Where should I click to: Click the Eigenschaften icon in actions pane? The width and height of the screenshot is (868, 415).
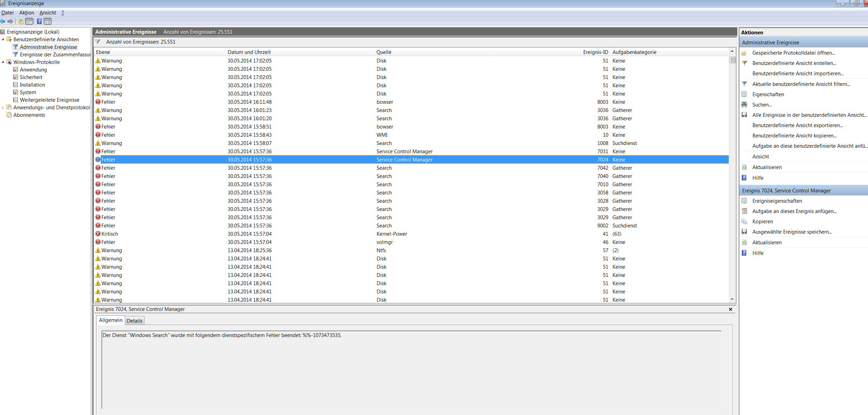tap(744, 94)
